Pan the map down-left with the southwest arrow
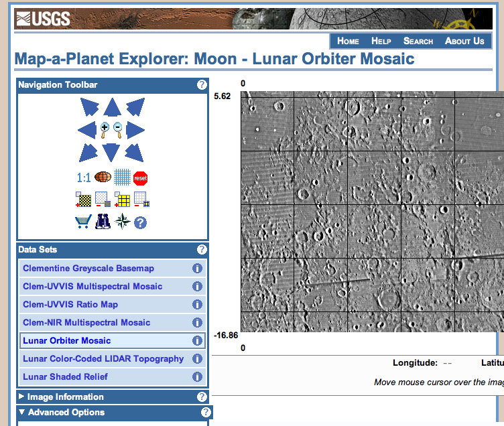This screenshot has width=504, height=426. click(89, 153)
